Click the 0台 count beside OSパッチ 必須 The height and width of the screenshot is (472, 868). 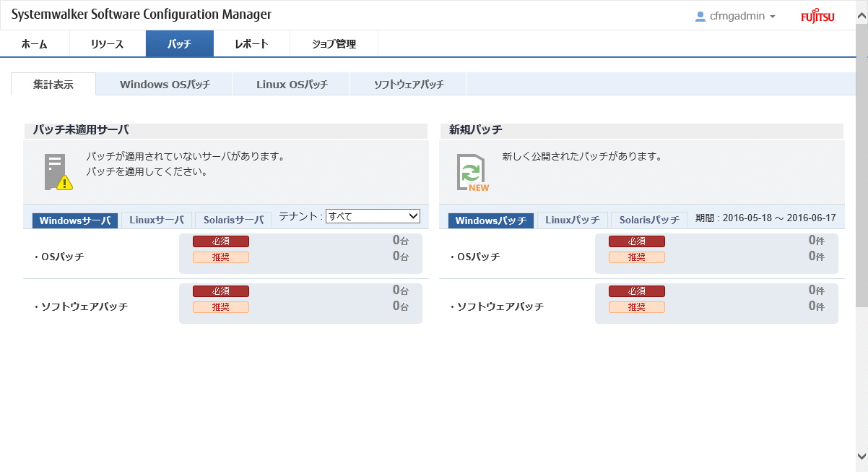tap(401, 240)
